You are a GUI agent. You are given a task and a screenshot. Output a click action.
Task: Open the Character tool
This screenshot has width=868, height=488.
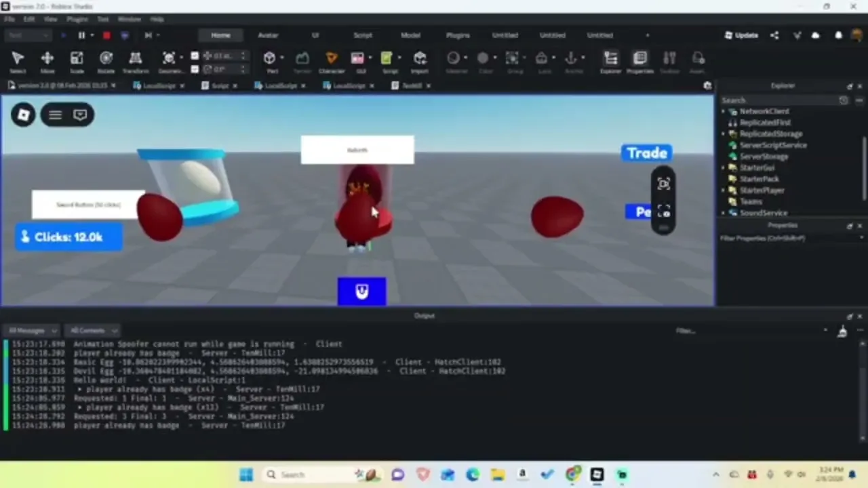[x=332, y=62]
